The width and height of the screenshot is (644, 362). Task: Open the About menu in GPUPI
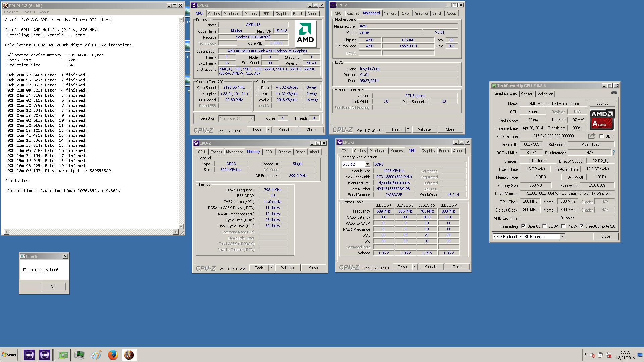[x=44, y=12]
